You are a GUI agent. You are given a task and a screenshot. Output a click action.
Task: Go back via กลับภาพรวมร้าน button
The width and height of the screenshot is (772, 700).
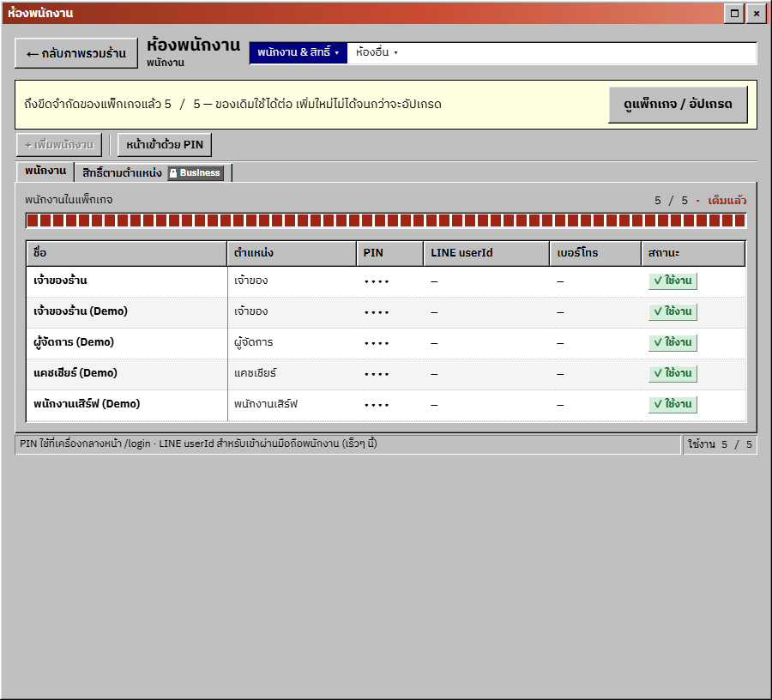pyautogui.click(x=76, y=53)
